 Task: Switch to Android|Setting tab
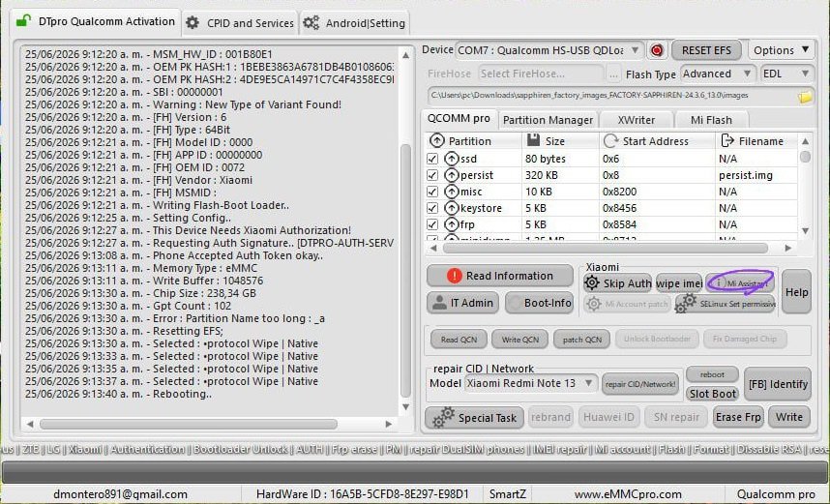[x=355, y=23]
